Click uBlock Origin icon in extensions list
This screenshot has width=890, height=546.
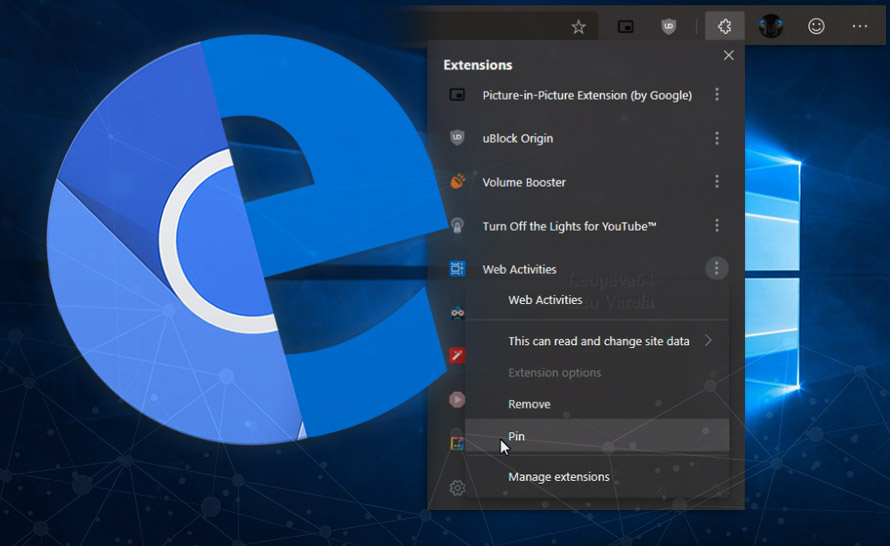(x=457, y=137)
